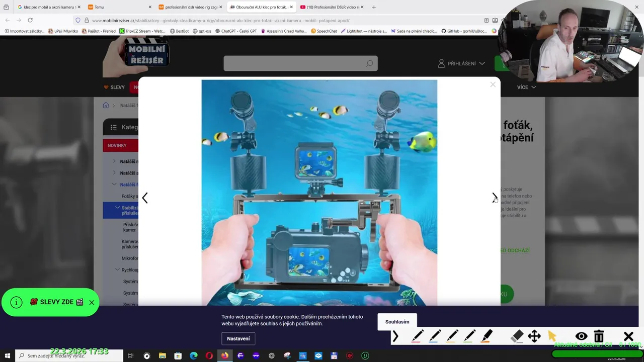The image size is (644, 362).
Task: Open Opera browser from the taskbar
Action: [x=209, y=356]
